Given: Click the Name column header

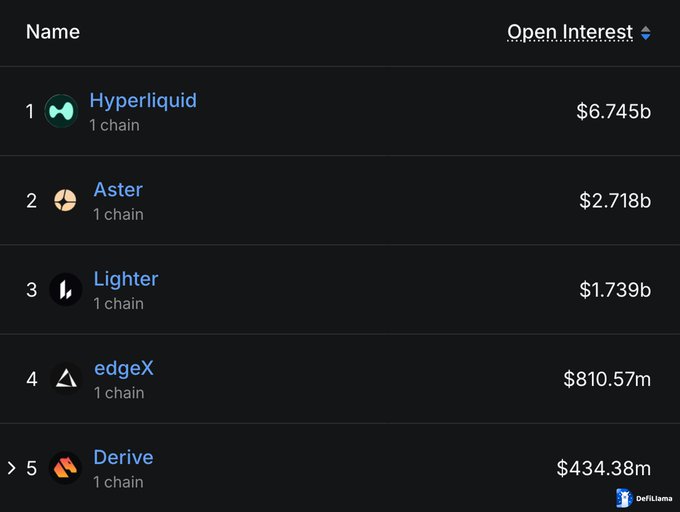Looking at the screenshot, I should (53, 31).
